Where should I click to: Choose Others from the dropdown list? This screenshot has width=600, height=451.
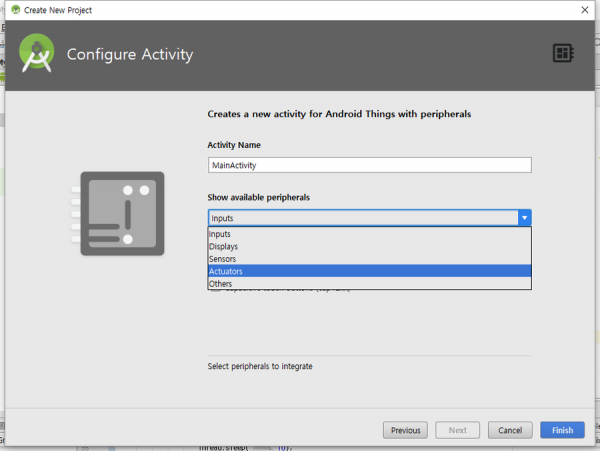(x=369, y=283)
